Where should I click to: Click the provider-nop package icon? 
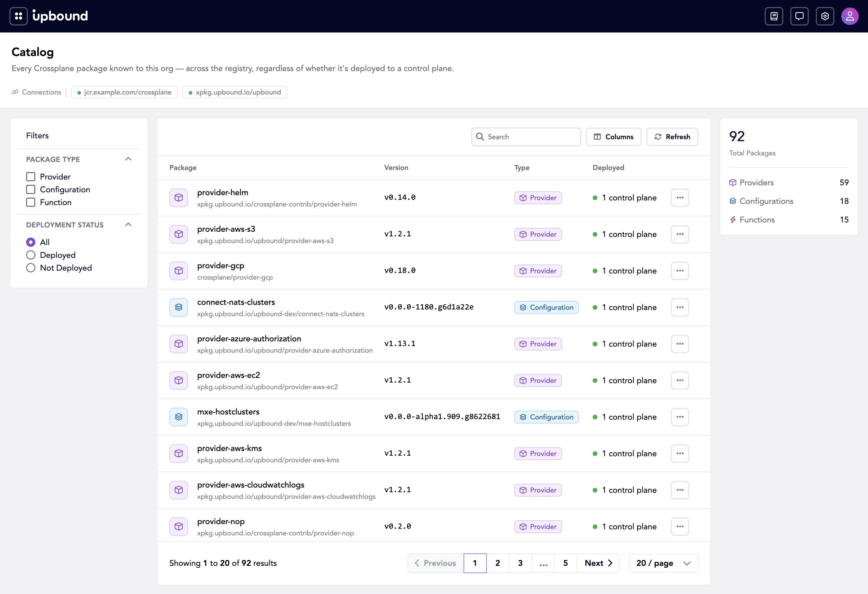pyautogui.click(x=178, y=527)
